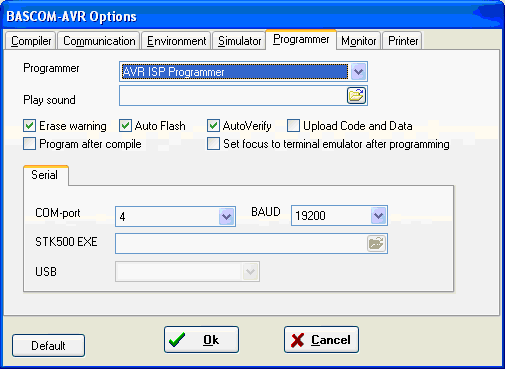Switch to the Compiler tab
Screen dimensions: 505x369
click(30, 41)
